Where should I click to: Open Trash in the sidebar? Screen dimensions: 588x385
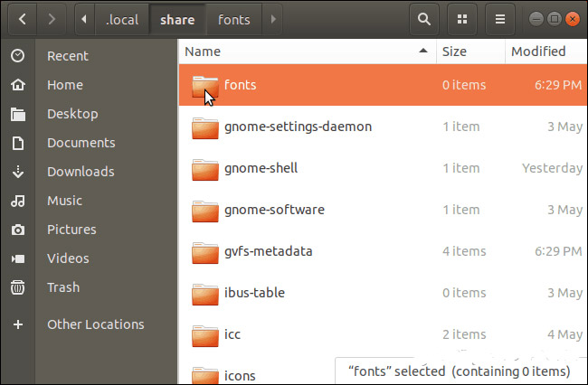tap(63, 287)
